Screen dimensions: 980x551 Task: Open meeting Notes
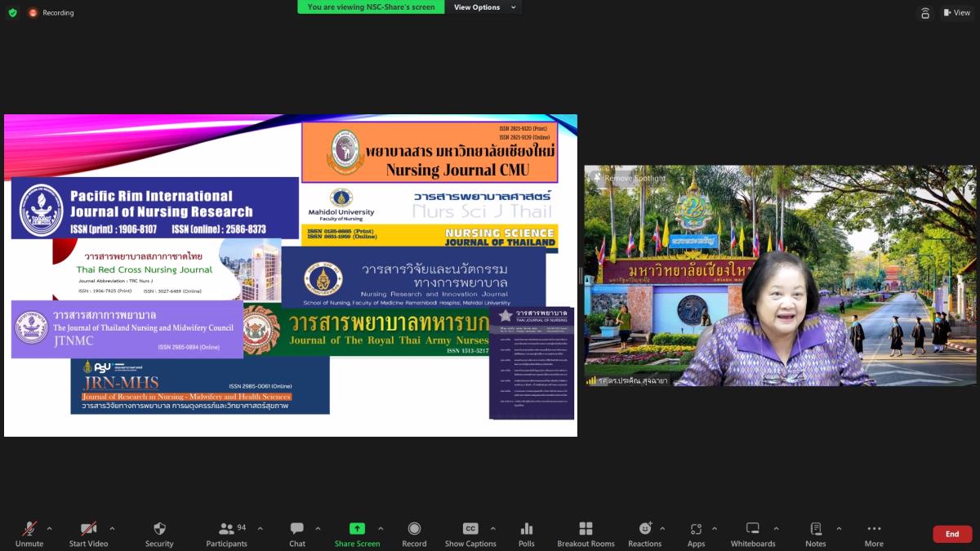click(815, 534)
